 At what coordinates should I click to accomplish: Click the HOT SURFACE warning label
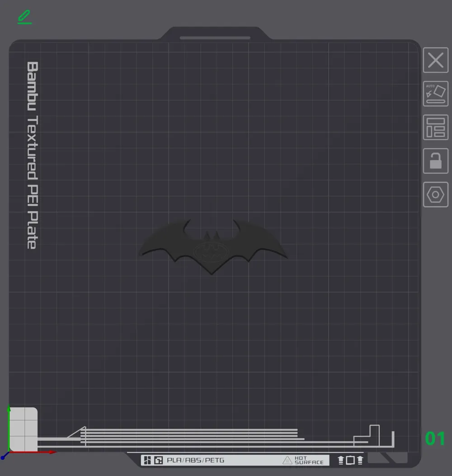[303, 460]
